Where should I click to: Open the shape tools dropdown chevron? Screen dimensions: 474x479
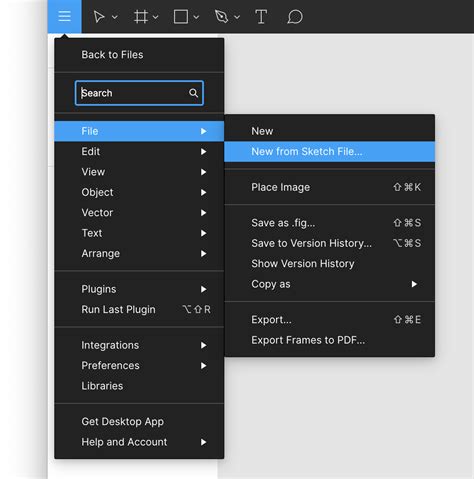coord(196,17)
